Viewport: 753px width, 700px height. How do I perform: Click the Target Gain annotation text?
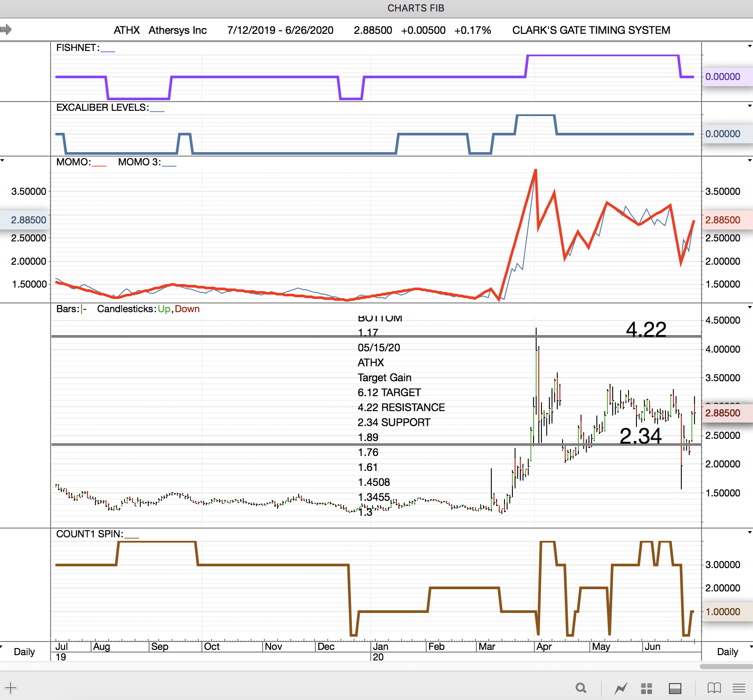384,377
